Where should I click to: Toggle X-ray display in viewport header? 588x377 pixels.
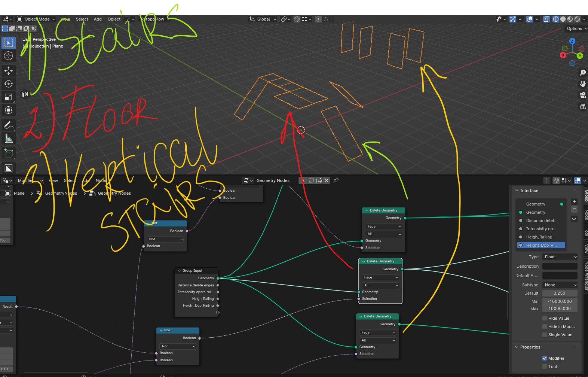(546, 19)
